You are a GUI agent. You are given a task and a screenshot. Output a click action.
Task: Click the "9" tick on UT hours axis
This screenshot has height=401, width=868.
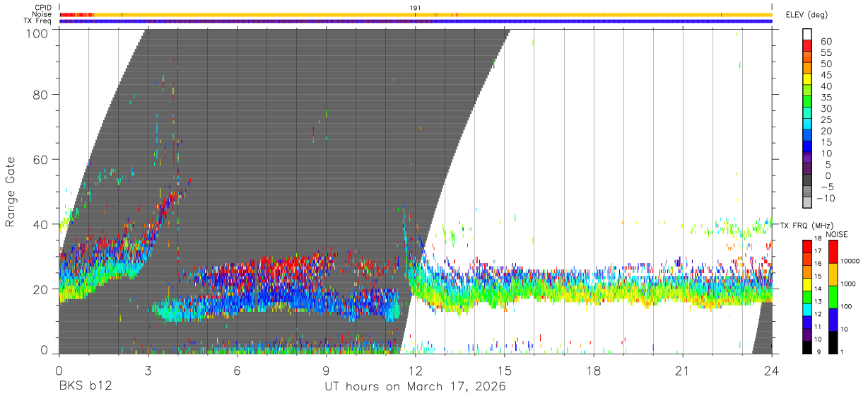tap(327, 371)
